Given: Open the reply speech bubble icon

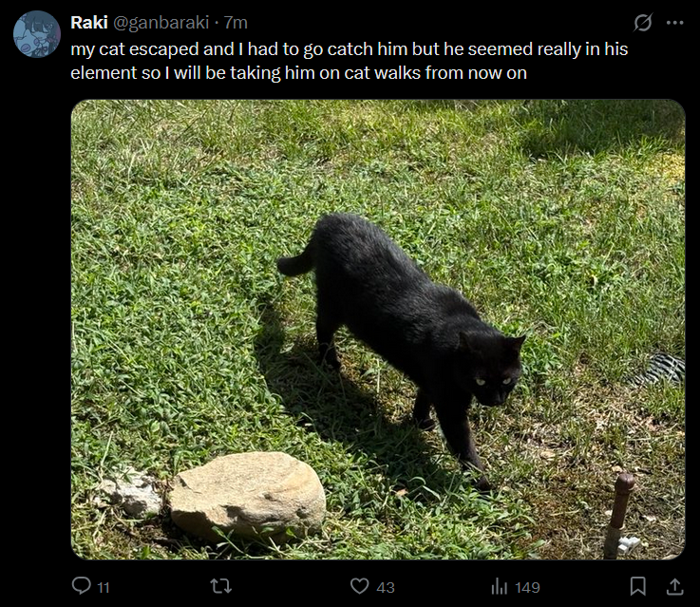Looking at the screenshot, I should 82,586.
